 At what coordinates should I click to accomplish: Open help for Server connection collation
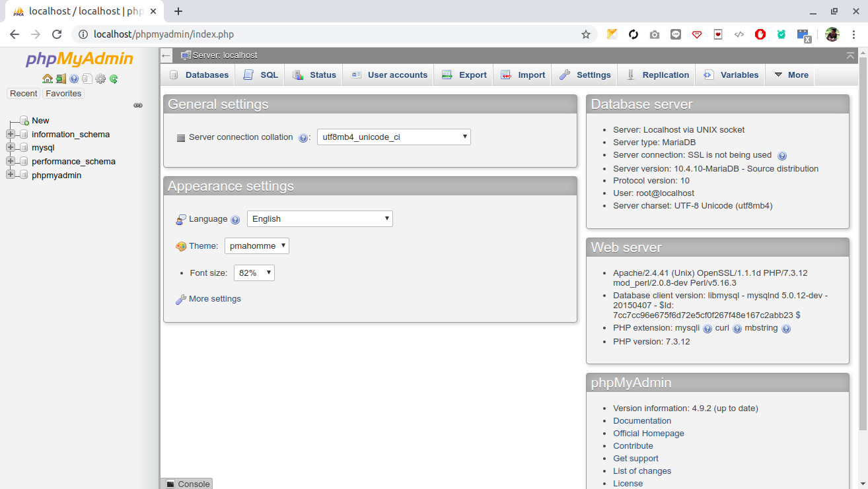point(304,137)
